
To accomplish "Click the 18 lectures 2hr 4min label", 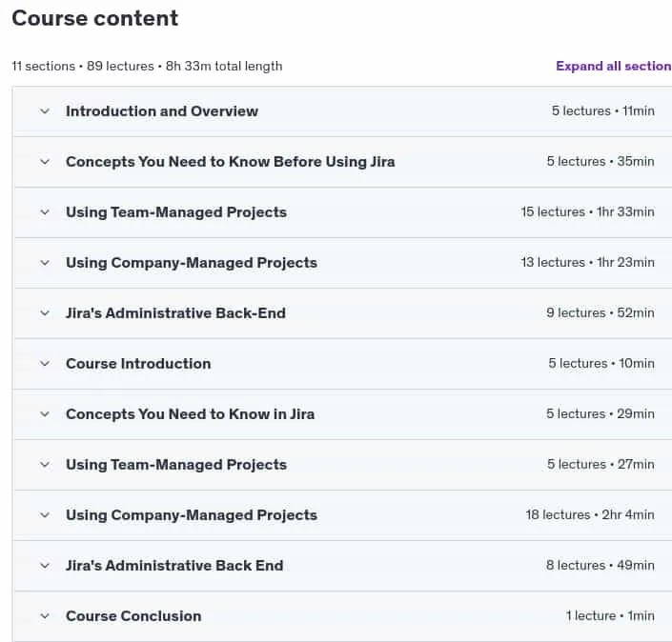I will coord(590,514).
